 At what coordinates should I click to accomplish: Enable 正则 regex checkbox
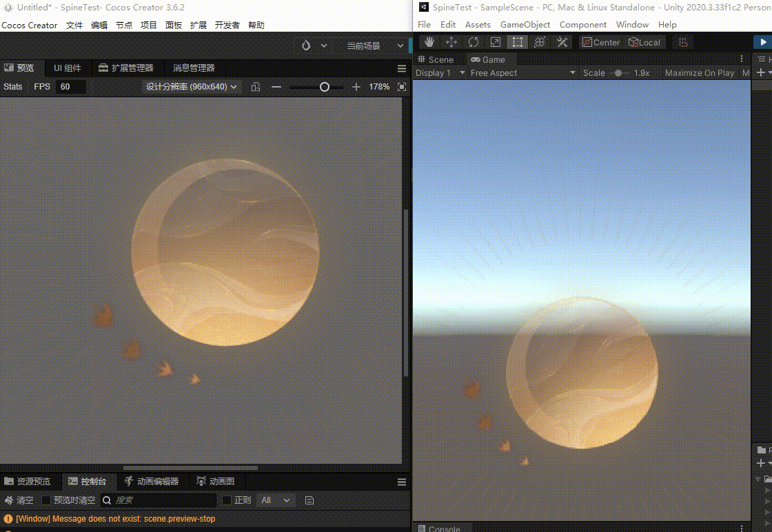coord(227,500)
